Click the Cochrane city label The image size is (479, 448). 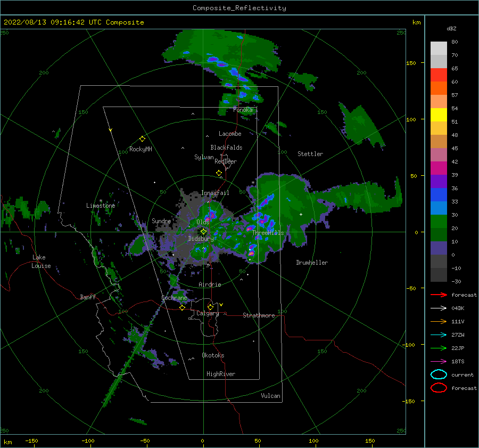pos(174,298)
